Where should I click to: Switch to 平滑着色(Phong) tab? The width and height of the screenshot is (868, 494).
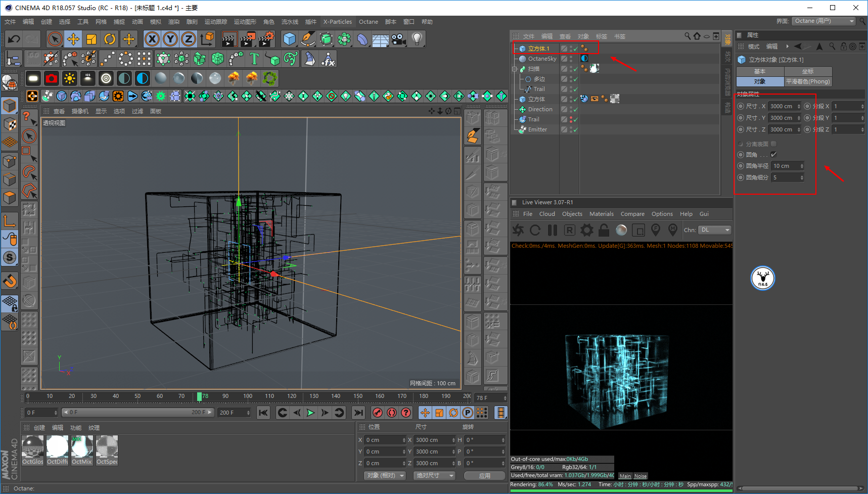tap(808, 81)
